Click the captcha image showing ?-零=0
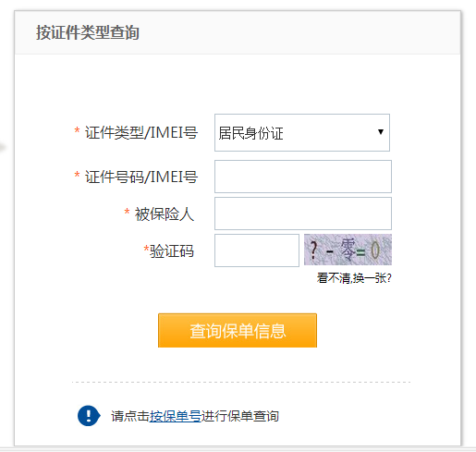This screenshot has width=476, height=452. click(348, 250)
